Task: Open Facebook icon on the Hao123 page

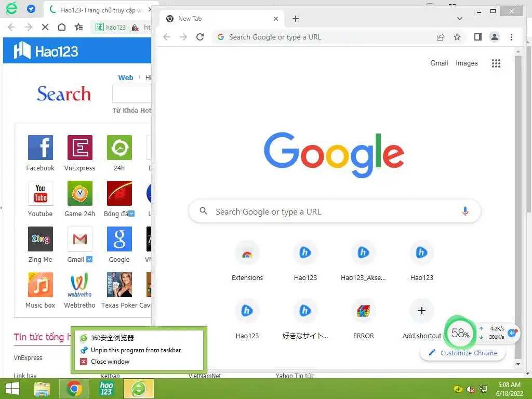Action: coord(41,148)
